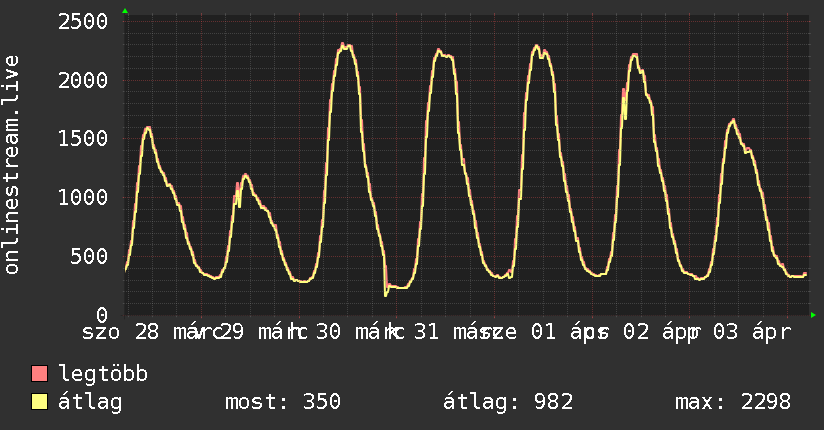Screen dimensions: 824x430
Task: Select the 'most: 350' value
Action: pos(283,402)
